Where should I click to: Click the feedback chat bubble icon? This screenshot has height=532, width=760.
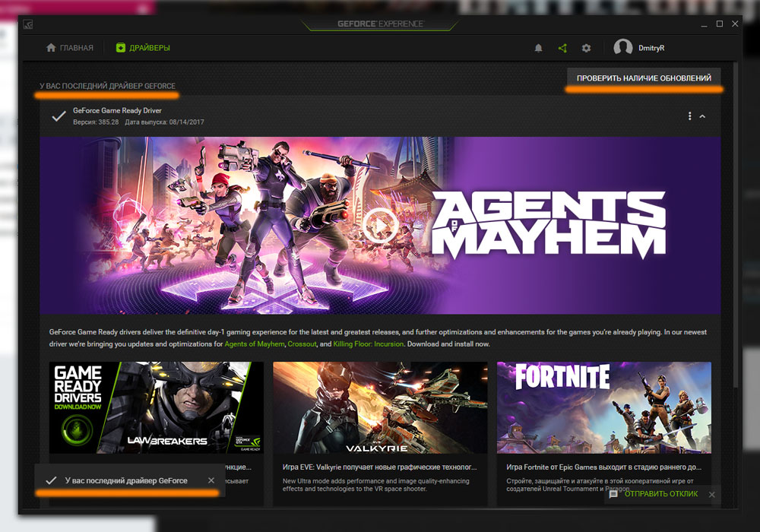coord(613,494)
